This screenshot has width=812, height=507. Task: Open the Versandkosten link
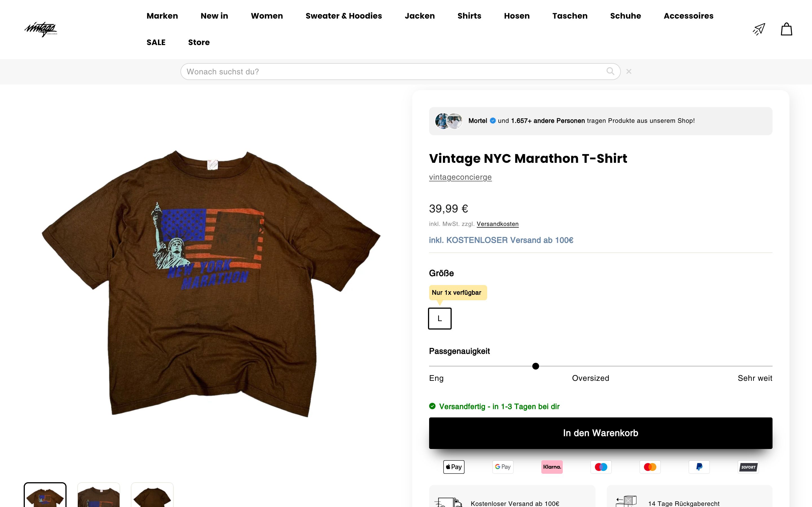(x=497, y=224)
